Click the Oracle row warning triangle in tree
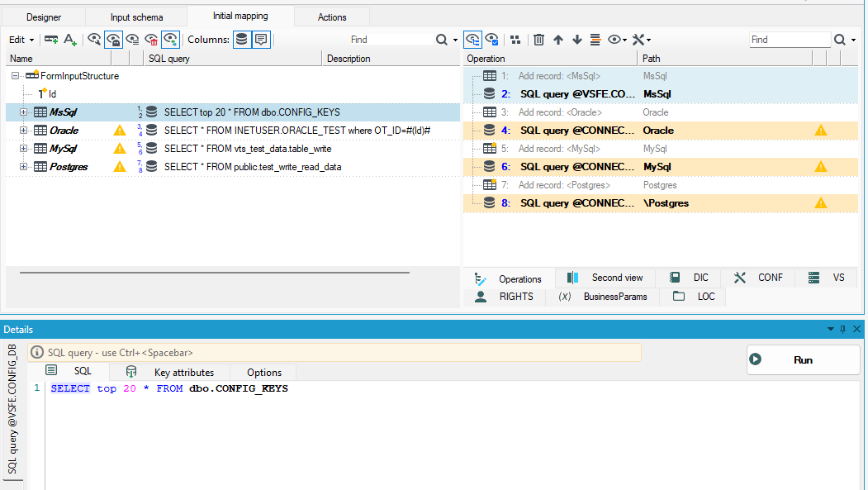Viewport: 868px width, 490px height. tap(120, 131)
